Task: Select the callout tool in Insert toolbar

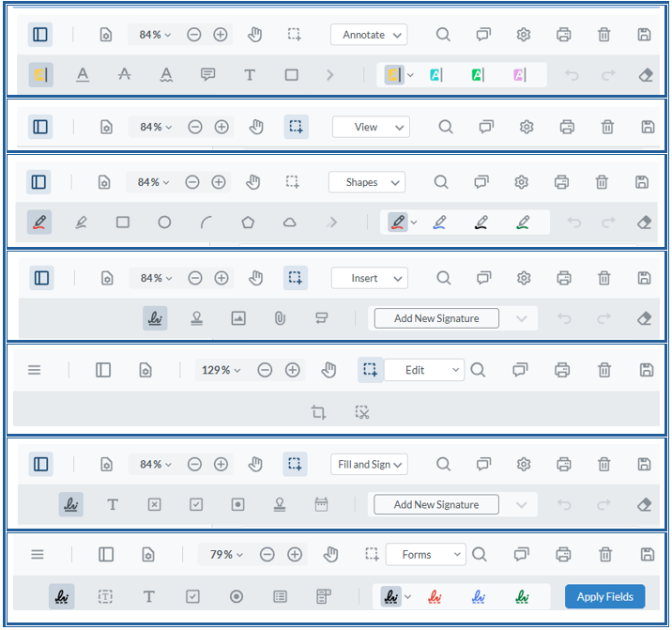Action: pos(321,318)
